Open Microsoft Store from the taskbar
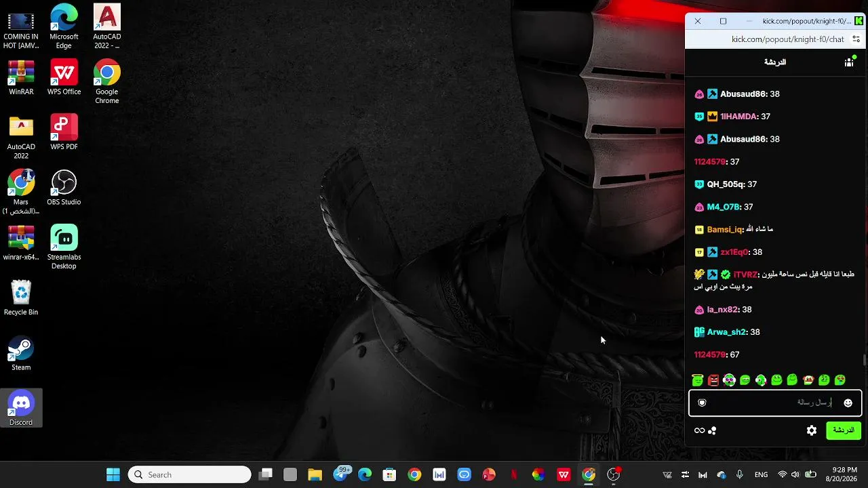Image resolution: width=868 pixels, height=488 pixels. tap(389, 474)
